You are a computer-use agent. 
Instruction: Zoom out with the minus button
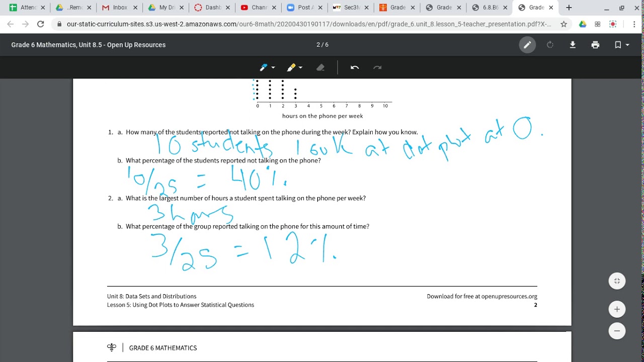(x=617, y=331)
